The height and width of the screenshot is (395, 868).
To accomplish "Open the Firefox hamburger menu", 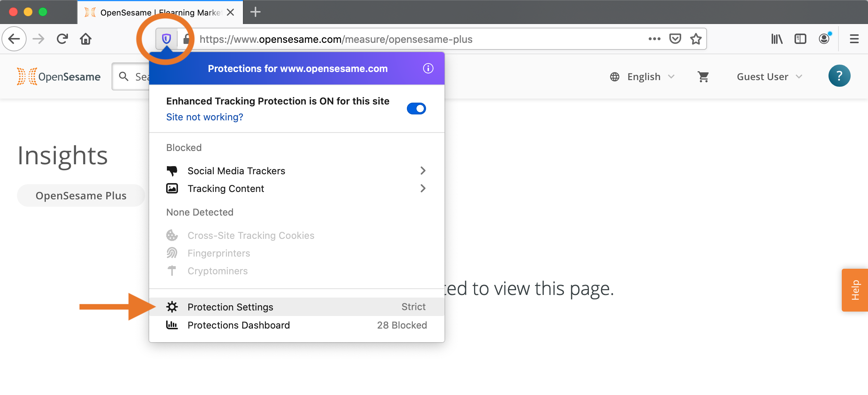I will [854, 39].
